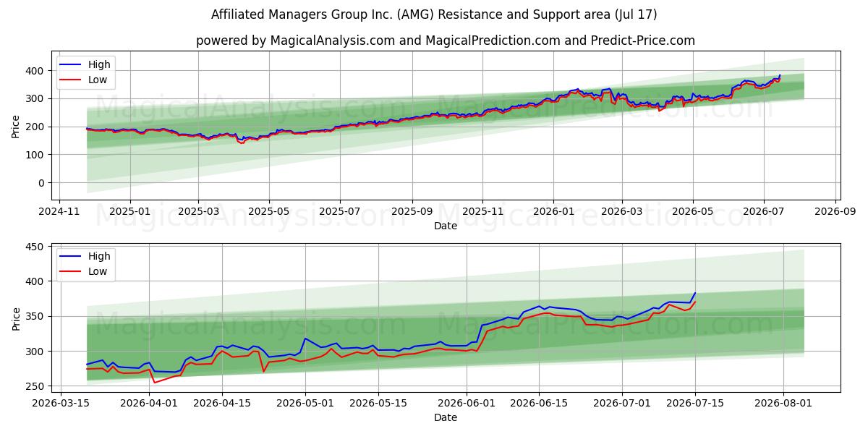
Task: Click the 'Date' axis label under top chart
Action: tap(446, 226)
